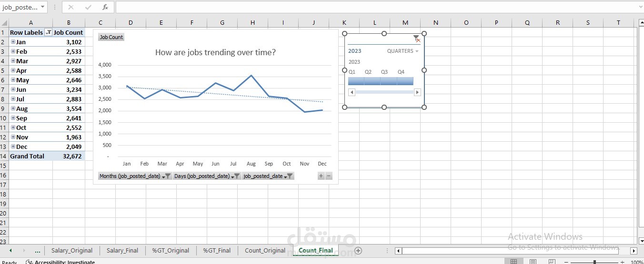Switch to Page Layout view icon
Viewport: 644px width, 264px height.
533,262
